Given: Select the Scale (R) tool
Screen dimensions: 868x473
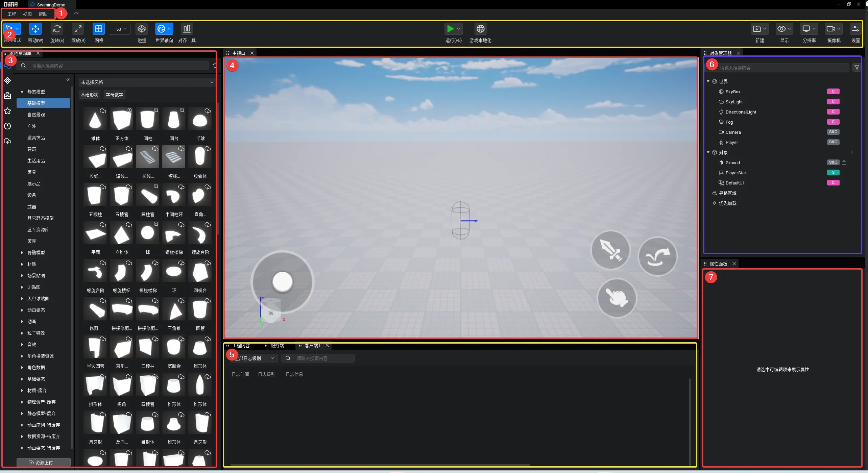Looking at the screenshot, I should [x=78, y=29].
